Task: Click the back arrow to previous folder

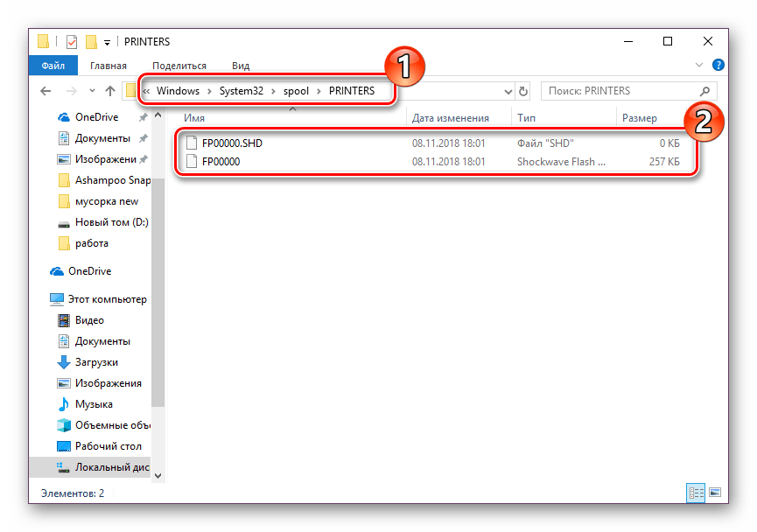Action: click(45, 90)
